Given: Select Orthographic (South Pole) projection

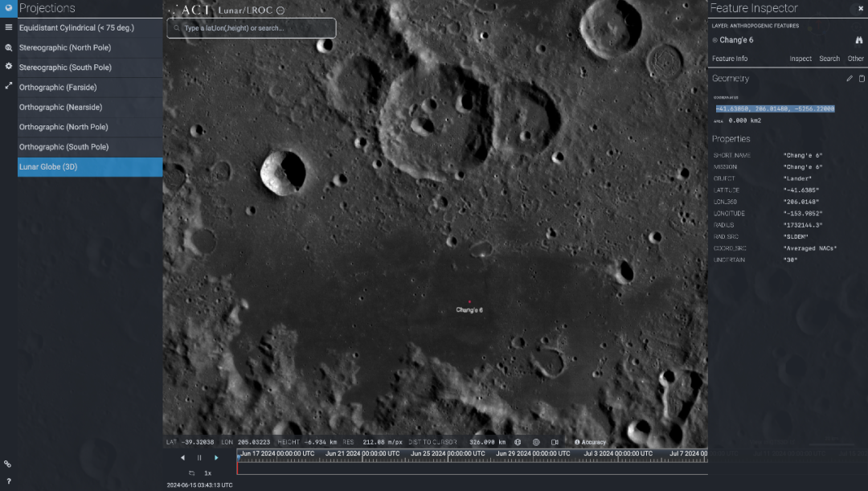Looking at the screenshot, I should point(90,147).
